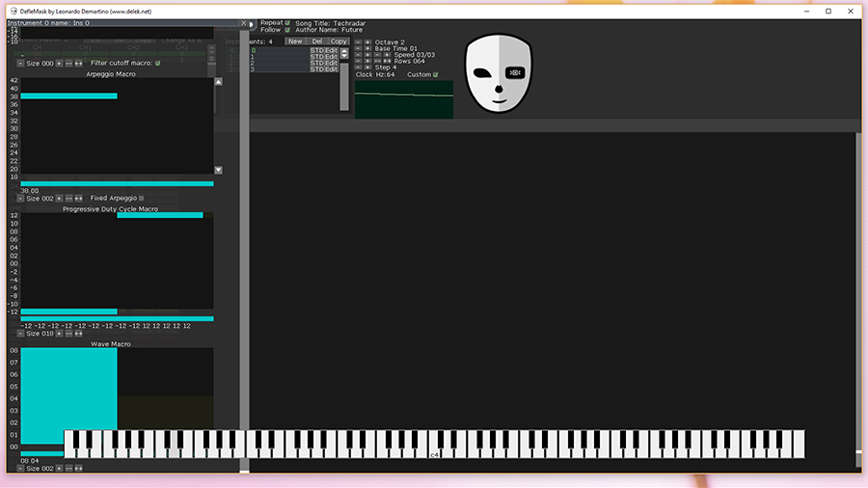Click STD type for instrument 1
Viewport: 868px width, 488px height.
(316, 57)
